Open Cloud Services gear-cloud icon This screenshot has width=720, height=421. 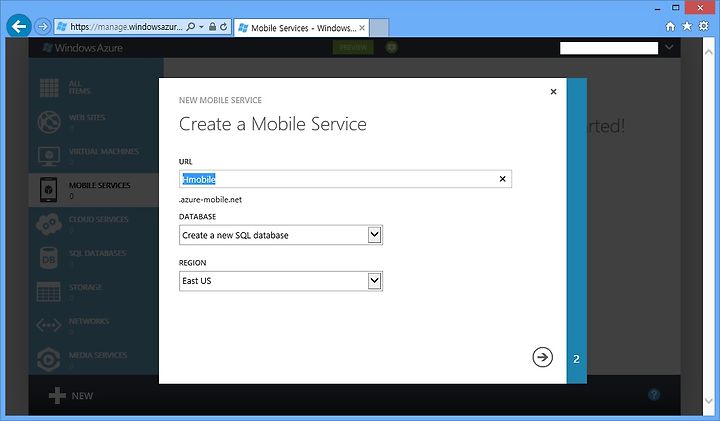coord(49,224)
